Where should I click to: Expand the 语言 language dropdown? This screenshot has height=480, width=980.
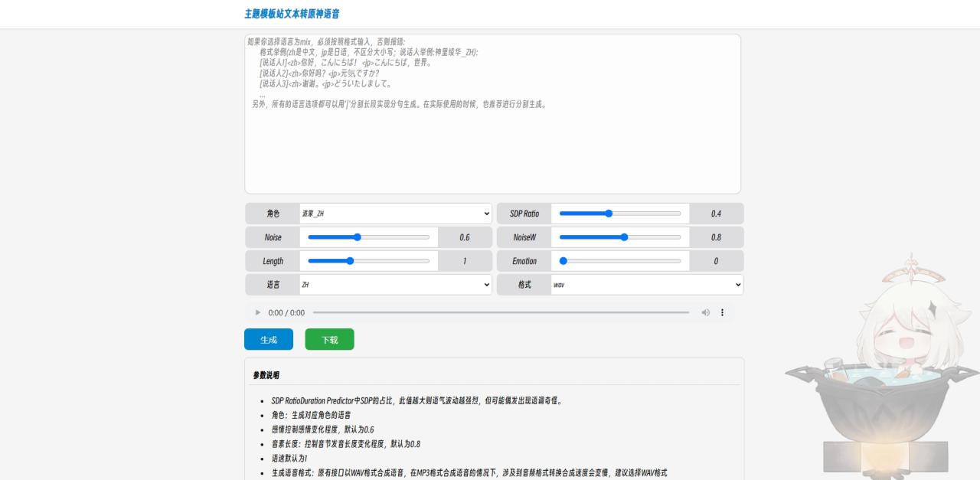click(x=396, y=285)
